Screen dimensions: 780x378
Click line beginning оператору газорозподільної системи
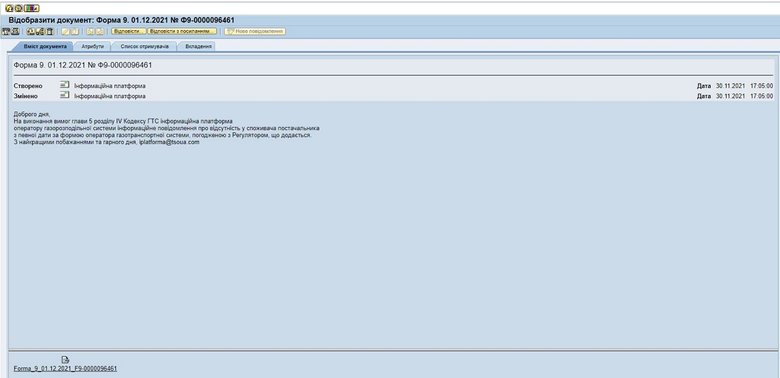coord(166,128)
